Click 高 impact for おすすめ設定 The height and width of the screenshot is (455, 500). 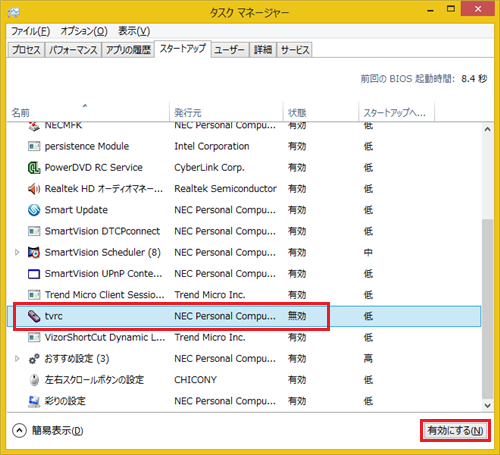coord(368,359)
